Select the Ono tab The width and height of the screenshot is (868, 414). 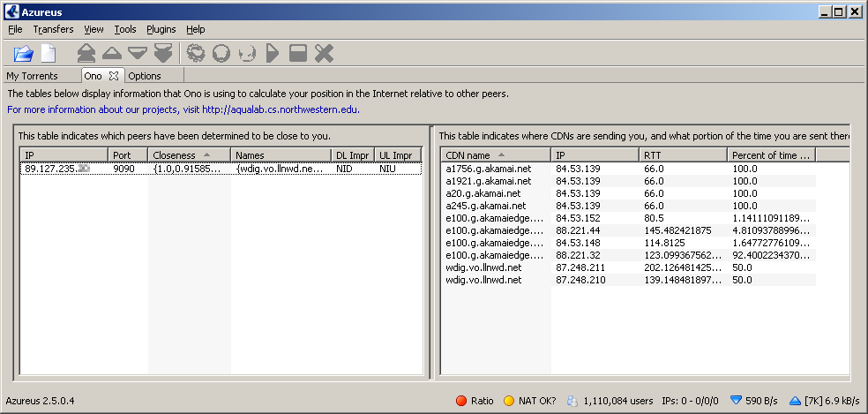click(x=93, y=75)
